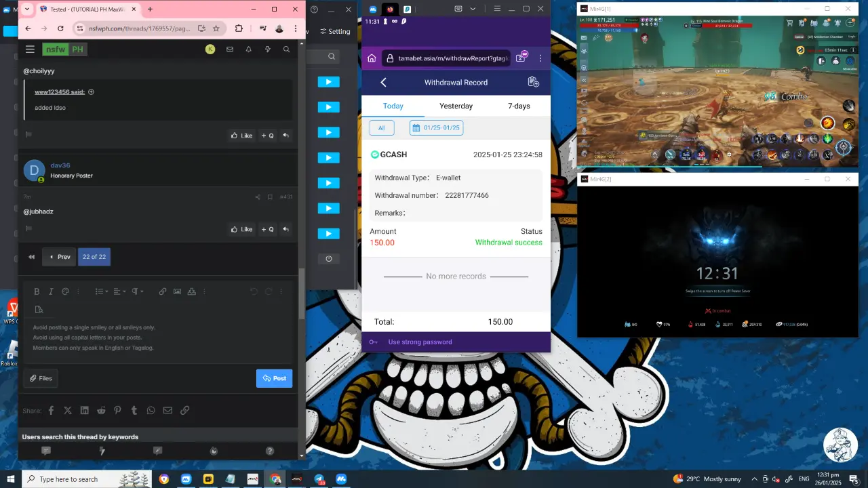Like dav36's @jubhadz post
This screenshot has width=868, height=488.
(x=241, y=229)
